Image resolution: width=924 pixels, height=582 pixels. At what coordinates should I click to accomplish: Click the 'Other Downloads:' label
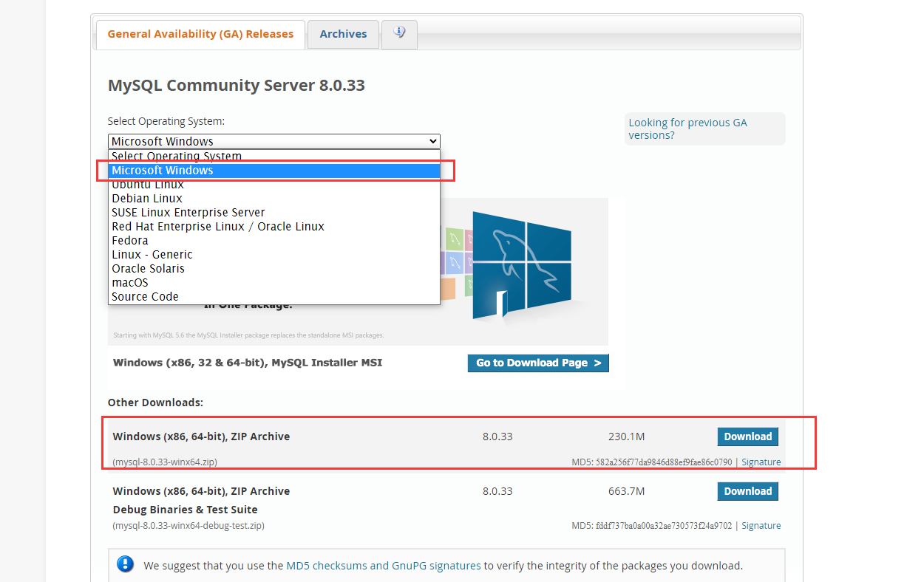[x=155, y=403]
